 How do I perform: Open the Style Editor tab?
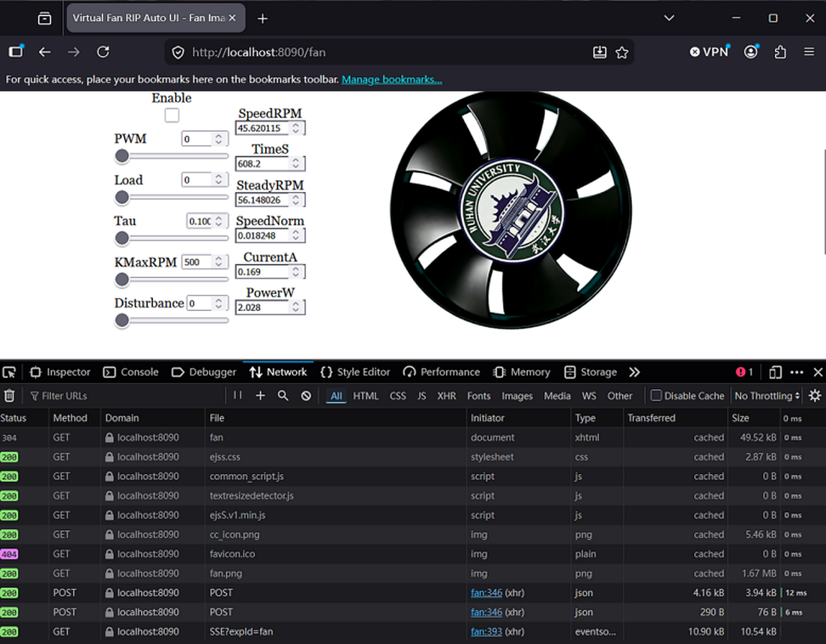[355, 372]
